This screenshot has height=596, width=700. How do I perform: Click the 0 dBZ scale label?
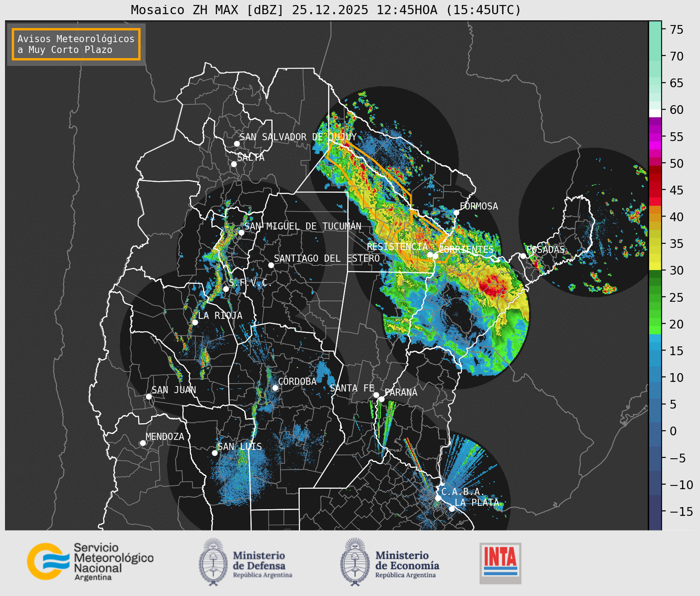(x=673, y=431)
